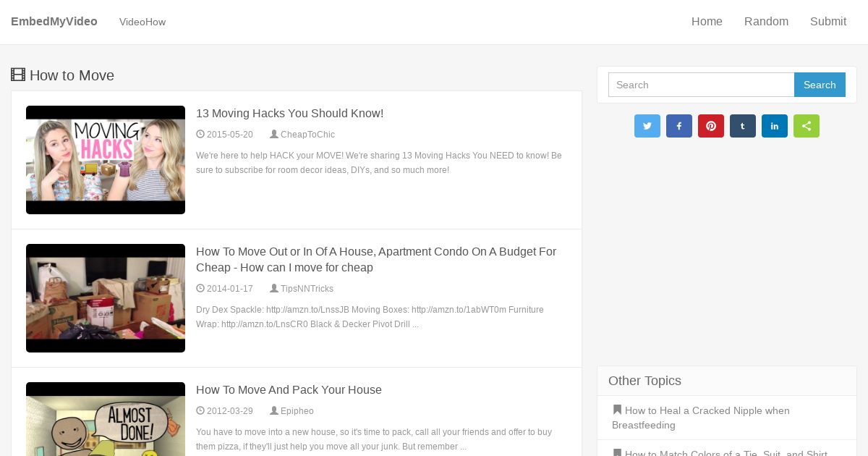Share page on LinkedIn
The image size is (868, 456).
tap(774, 126)
